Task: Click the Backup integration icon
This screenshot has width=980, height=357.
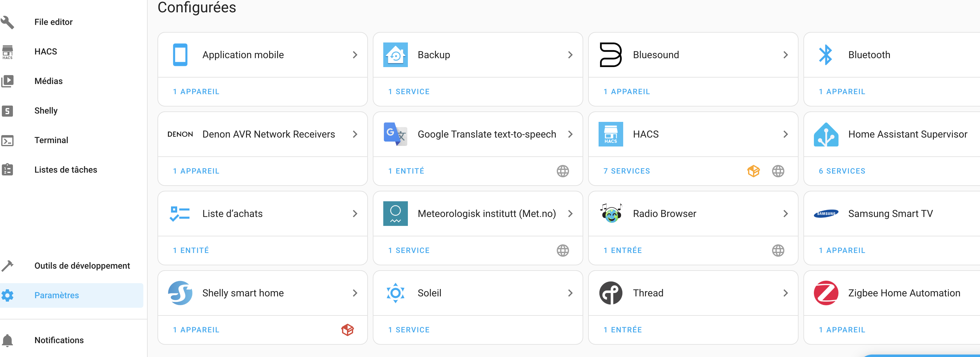Action: [395, 55]
